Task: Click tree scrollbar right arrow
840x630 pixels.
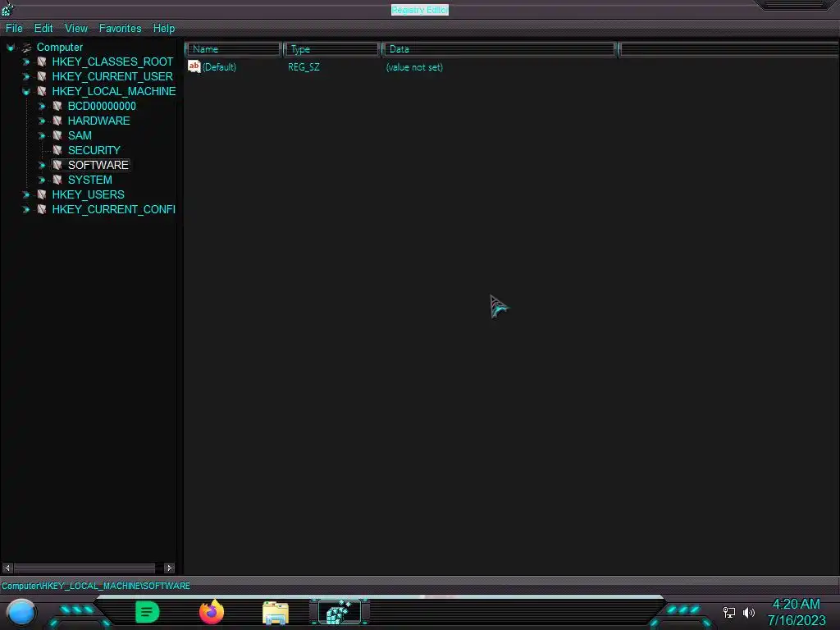Action: [x=169, y=568]
